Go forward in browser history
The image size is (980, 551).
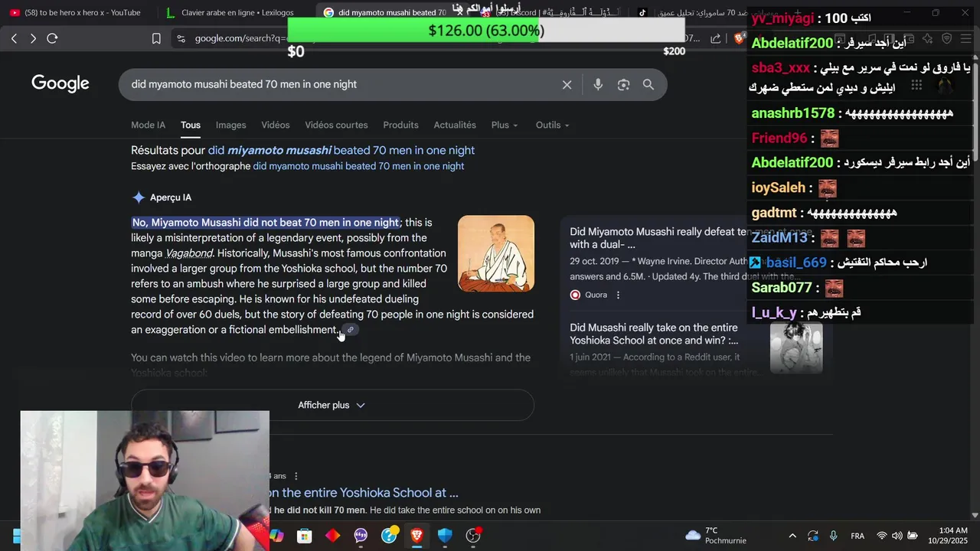click(33, 38)
